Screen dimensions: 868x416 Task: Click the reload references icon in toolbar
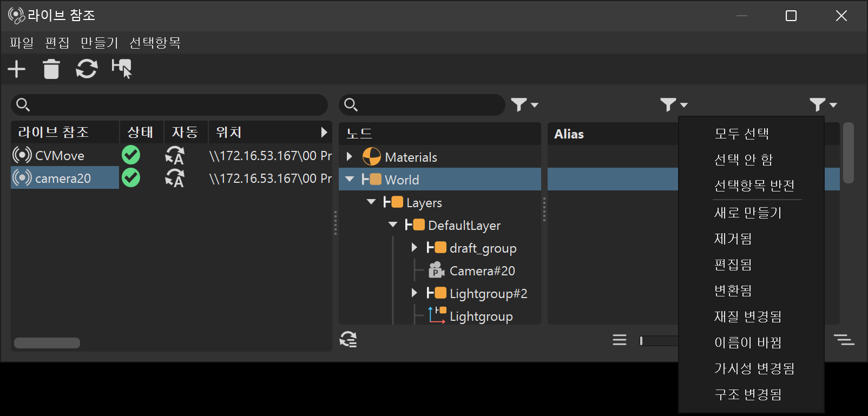point(87,69)
